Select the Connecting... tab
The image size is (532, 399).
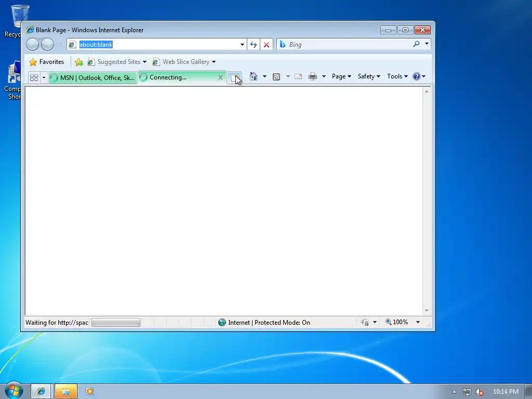[x=178, y=77]
